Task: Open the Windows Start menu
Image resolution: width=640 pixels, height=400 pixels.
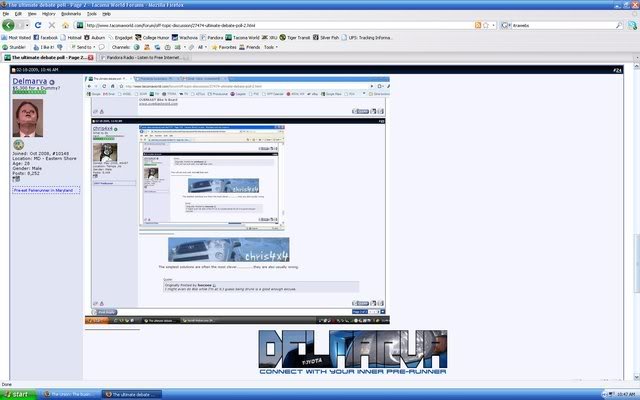Action: tap(18, 394)
